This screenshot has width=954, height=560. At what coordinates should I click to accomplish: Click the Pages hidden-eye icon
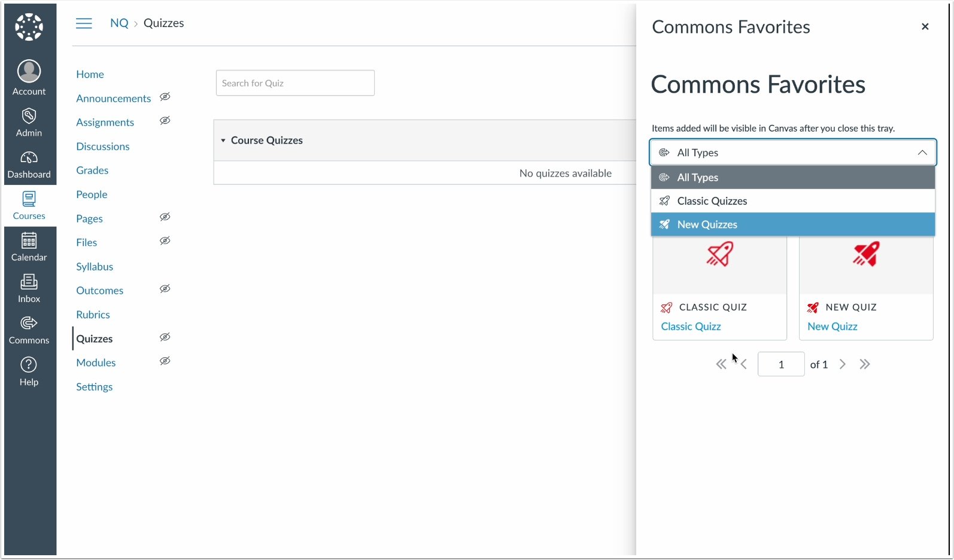[x=165, y=217]
